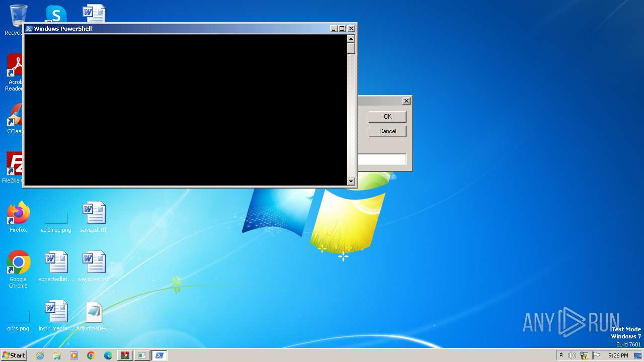
Task: Open the CCleaner desktop shortcut
Action: [x=14, y=119]
